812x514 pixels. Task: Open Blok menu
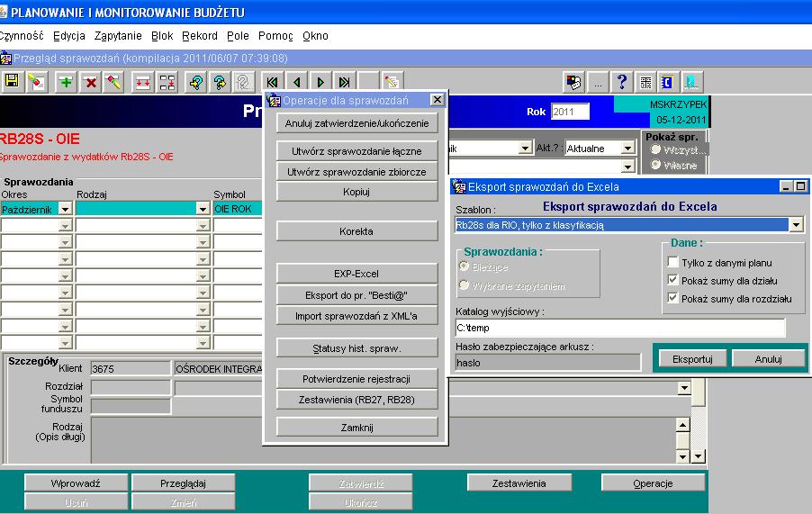(162, 36)
